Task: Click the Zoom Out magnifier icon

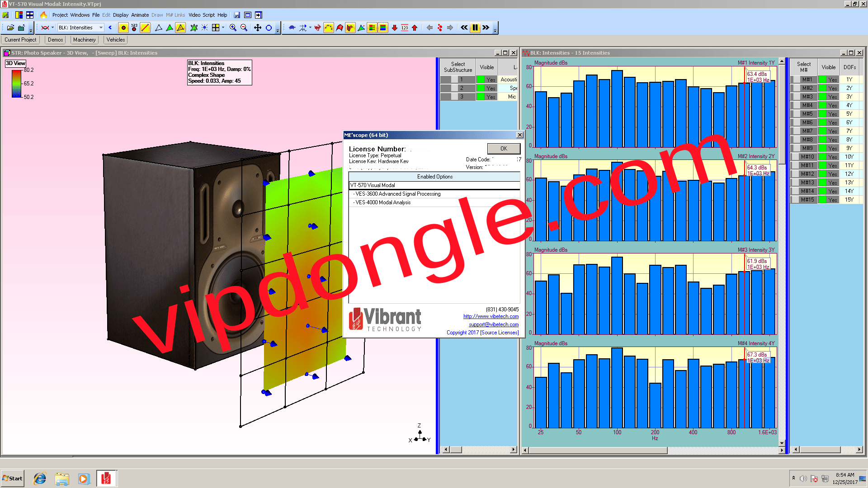Action: coord(244,28)
